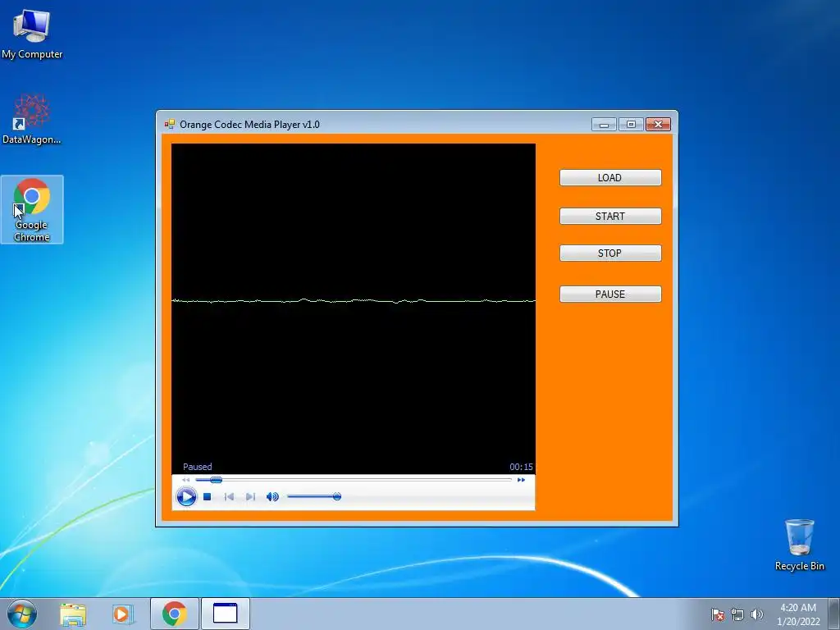840x630 pixels.
Task: Click the system tray volume icon
Action: 756,614
